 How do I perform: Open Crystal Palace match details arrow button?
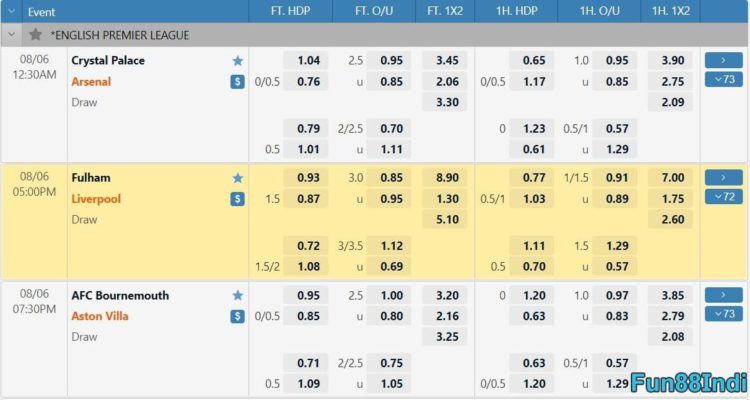point(724,60)
